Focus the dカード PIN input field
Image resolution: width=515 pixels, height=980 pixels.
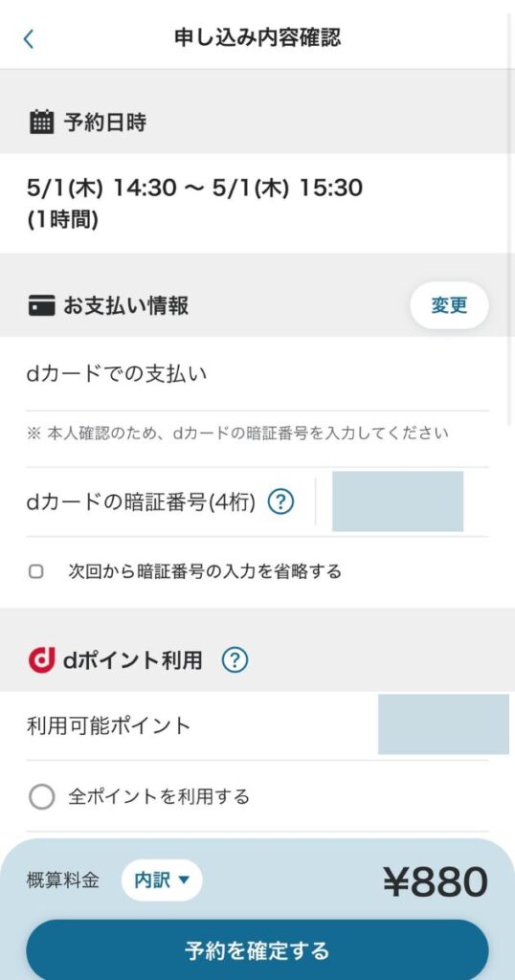397,501
